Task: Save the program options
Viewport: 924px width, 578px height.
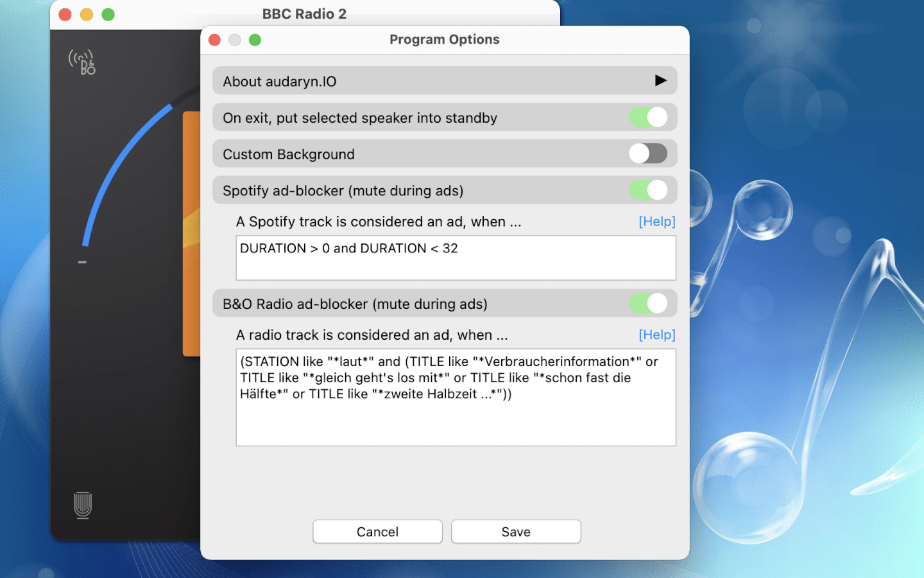Action: [516, 532]
